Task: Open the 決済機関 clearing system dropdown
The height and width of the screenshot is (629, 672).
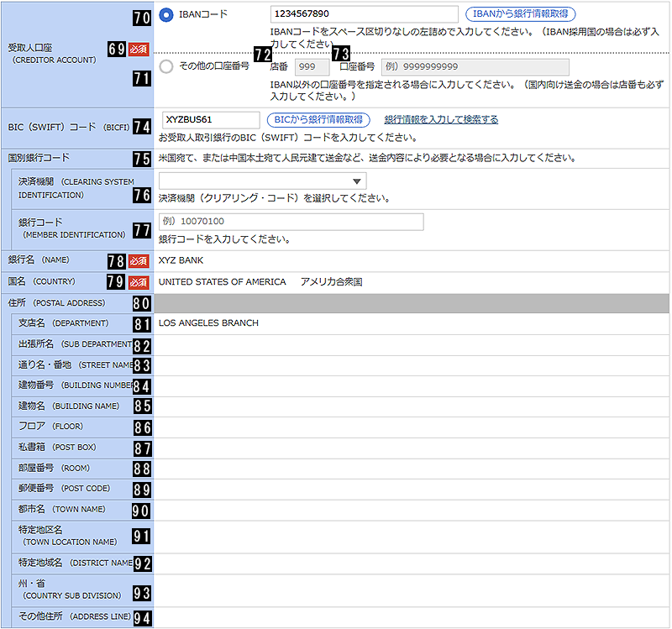Action: (262, 181)
